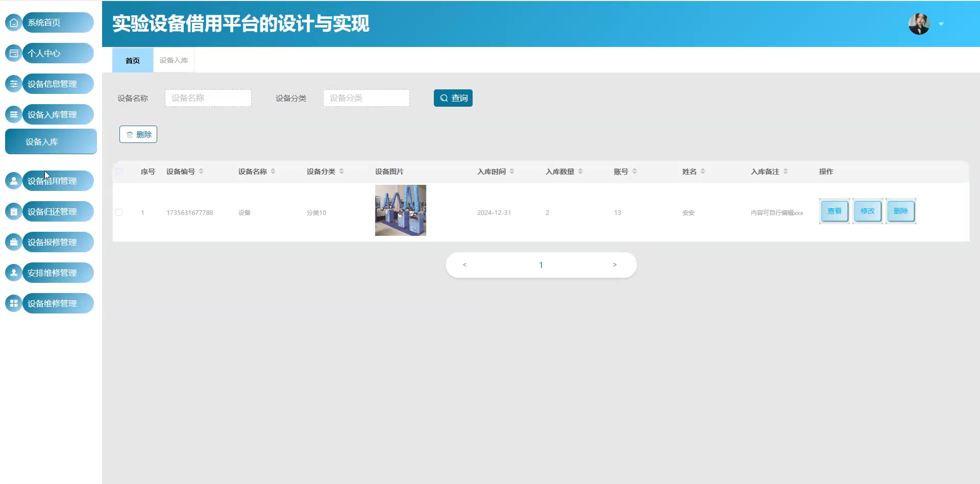Viewport: 980px width, 484px height.
Task: Open the equipment image thumbnail
Action: (x=401, y=210)
